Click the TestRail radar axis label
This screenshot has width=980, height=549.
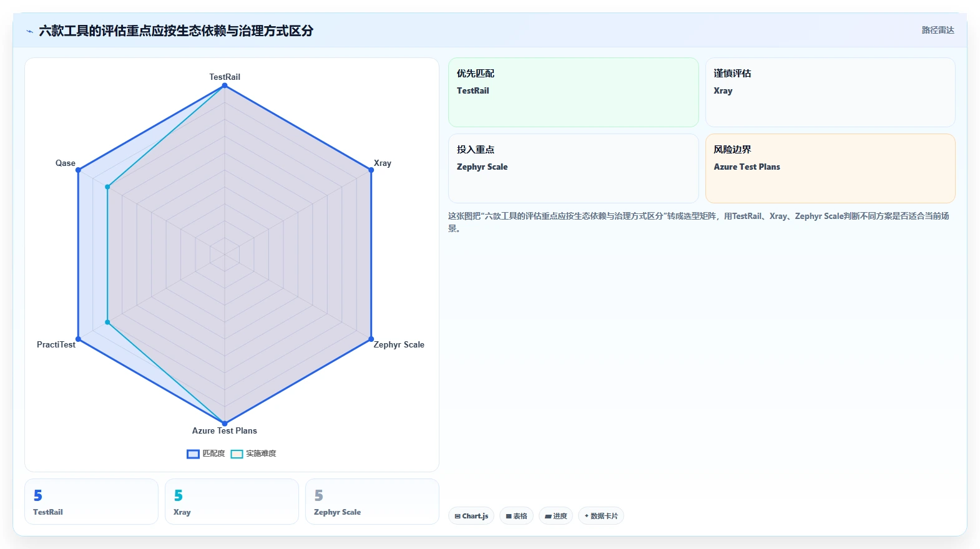coord(225,77)
